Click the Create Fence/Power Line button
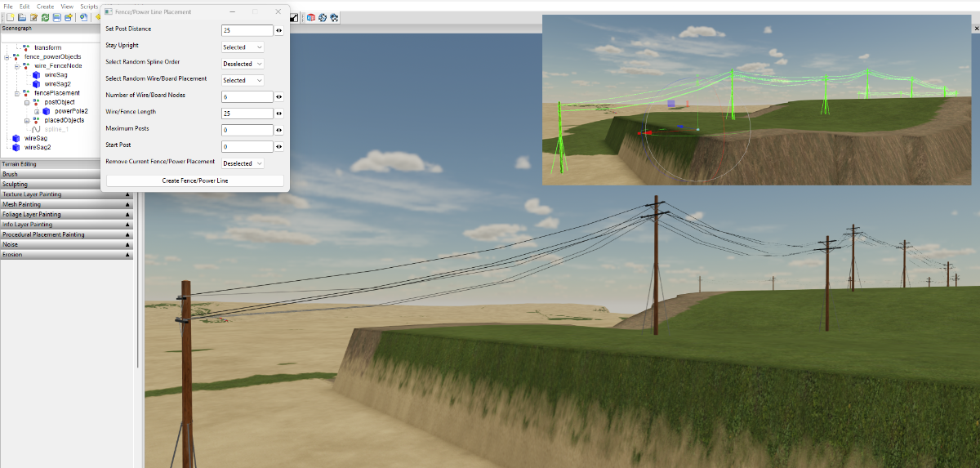 coord(194,181)
